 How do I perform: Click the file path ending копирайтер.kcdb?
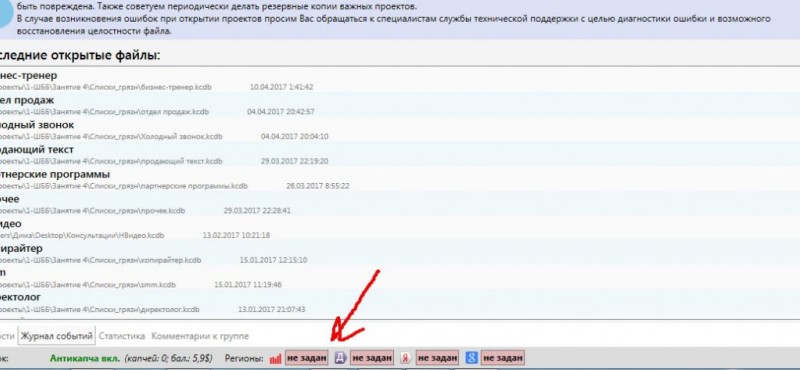click(101, 260)
